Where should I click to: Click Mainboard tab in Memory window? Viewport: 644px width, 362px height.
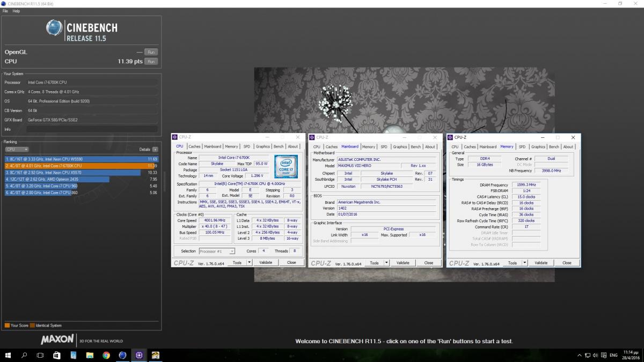click(488, 146)
